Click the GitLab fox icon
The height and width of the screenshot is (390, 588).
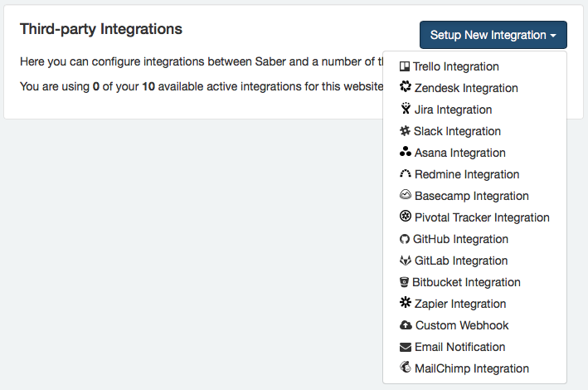click(x=405, y=261)
